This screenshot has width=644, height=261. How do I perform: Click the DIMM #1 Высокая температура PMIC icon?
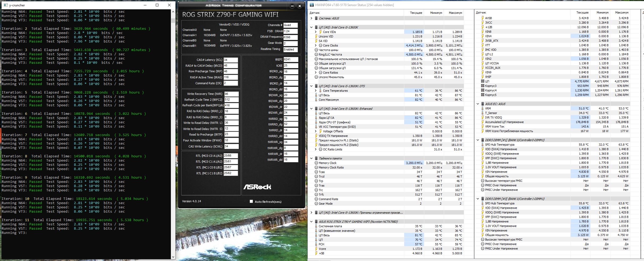pyautogui.click(x=483, y=181)
